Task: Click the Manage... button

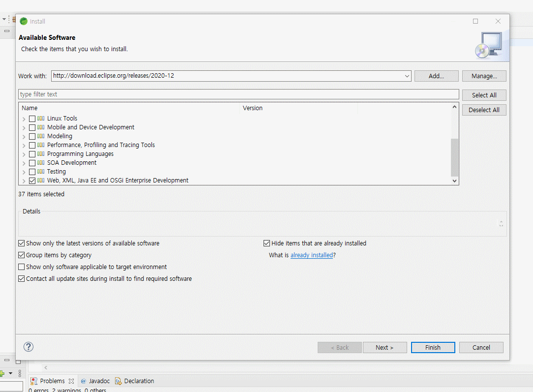Action: coord(484,76)
